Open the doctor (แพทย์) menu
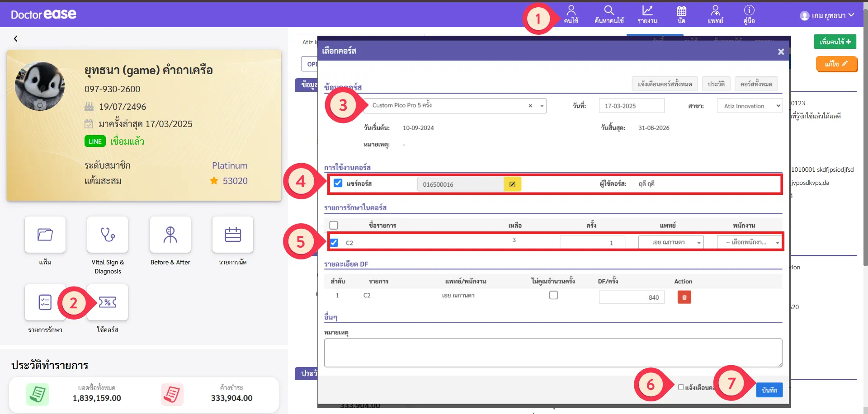 point(715,14)
